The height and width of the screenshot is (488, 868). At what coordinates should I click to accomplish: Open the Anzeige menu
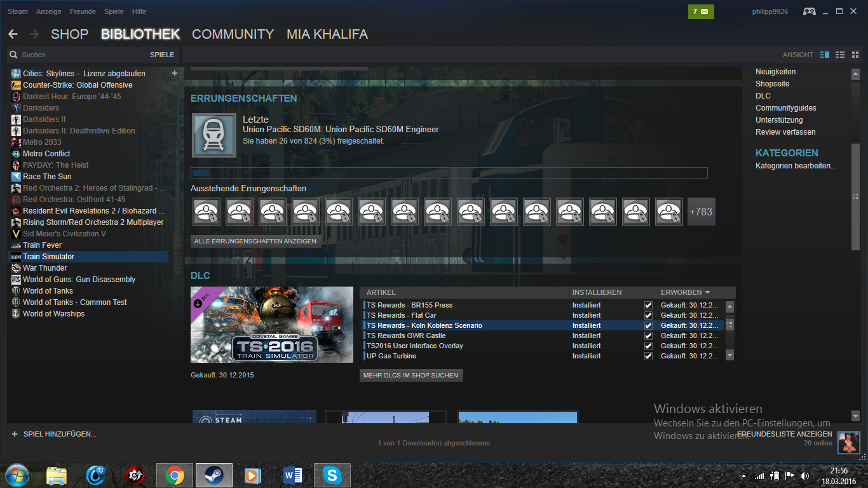pos(49,11)
